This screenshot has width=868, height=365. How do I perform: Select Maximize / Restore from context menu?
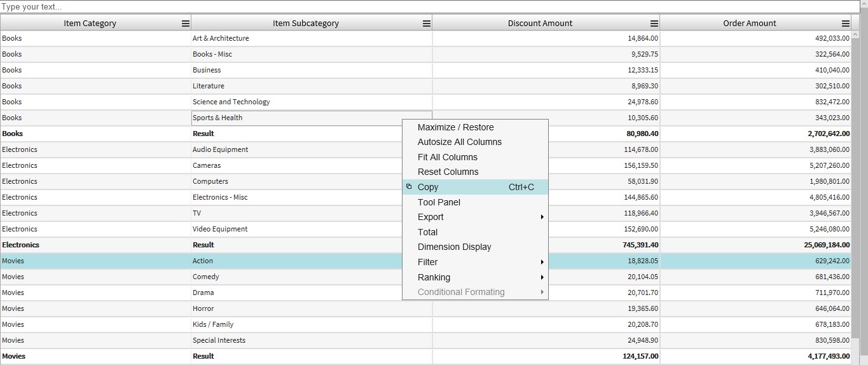tap(455, 127)
